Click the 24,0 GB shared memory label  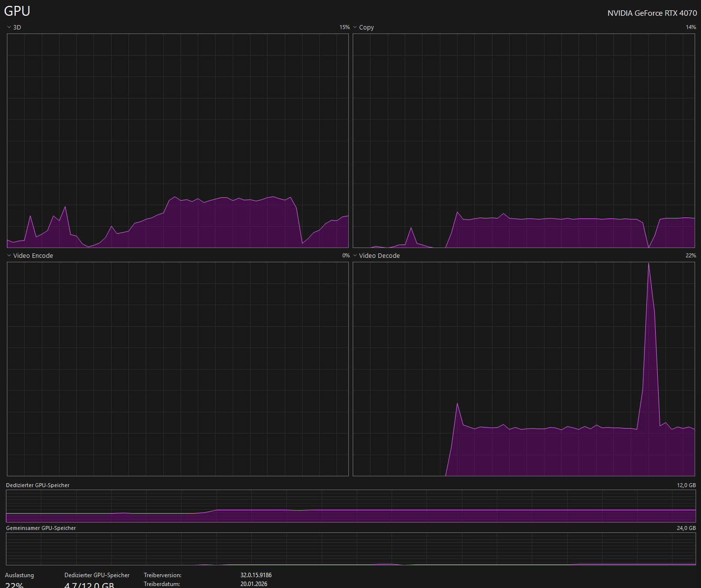[686, 528]
